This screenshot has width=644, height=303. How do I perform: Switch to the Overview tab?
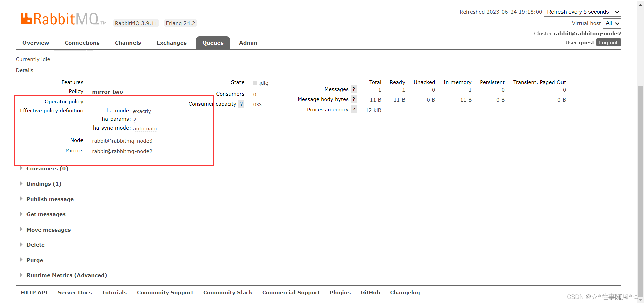(x=36, y=43)
